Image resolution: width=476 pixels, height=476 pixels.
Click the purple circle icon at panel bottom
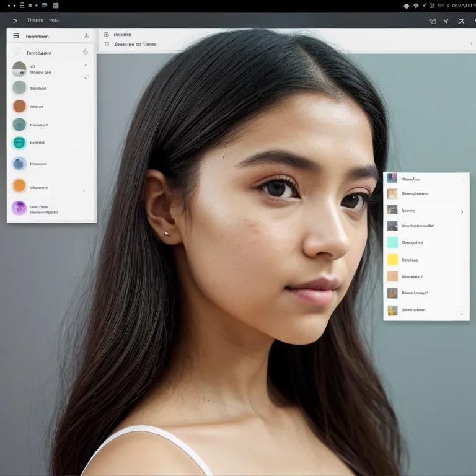click(19, 208)
